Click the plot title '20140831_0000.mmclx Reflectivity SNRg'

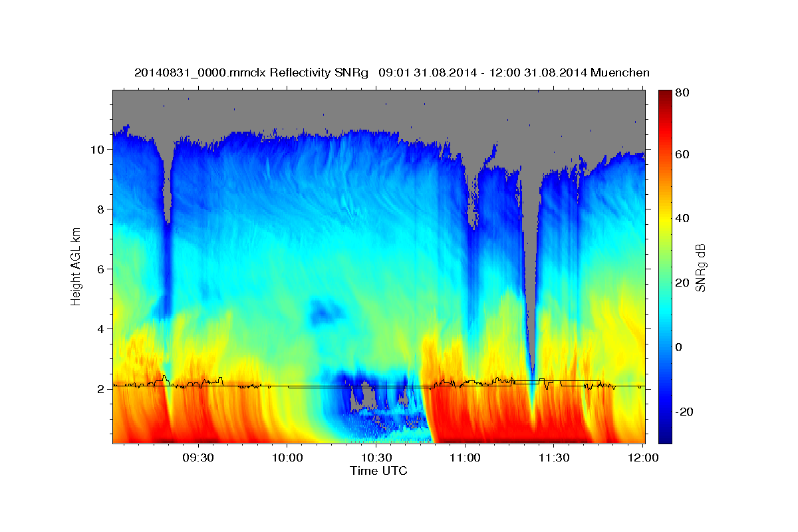click(251, 72)
